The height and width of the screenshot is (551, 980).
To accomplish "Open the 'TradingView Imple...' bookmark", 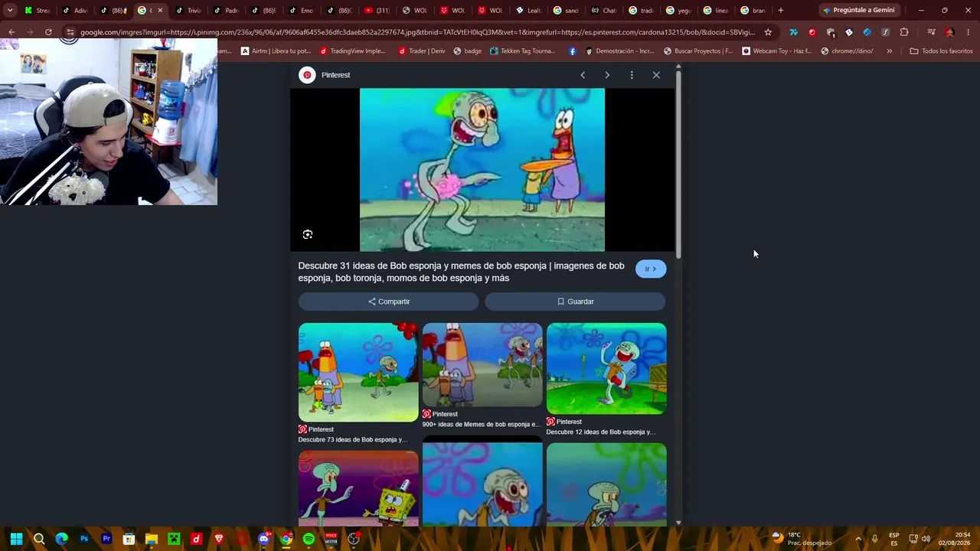I will (x=353, y=51).
